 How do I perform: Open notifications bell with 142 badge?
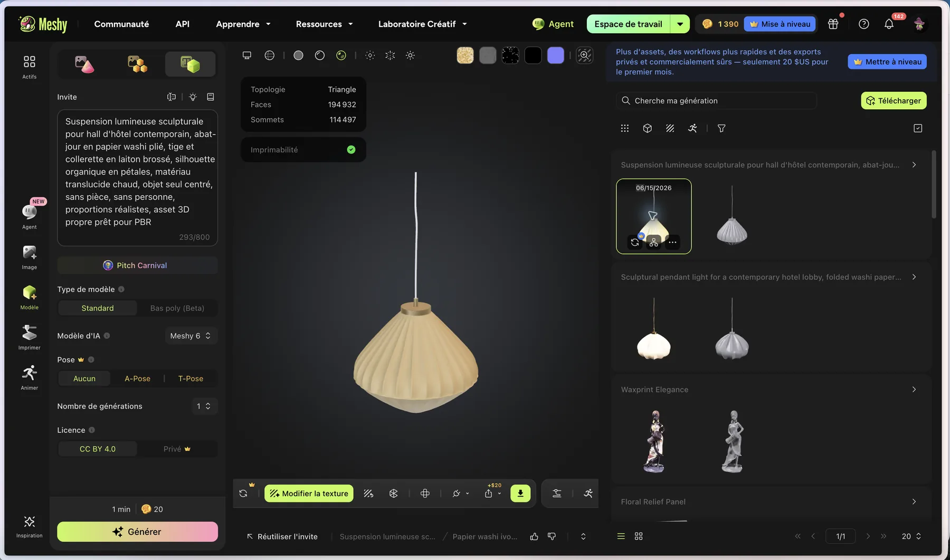coord(889,24)
